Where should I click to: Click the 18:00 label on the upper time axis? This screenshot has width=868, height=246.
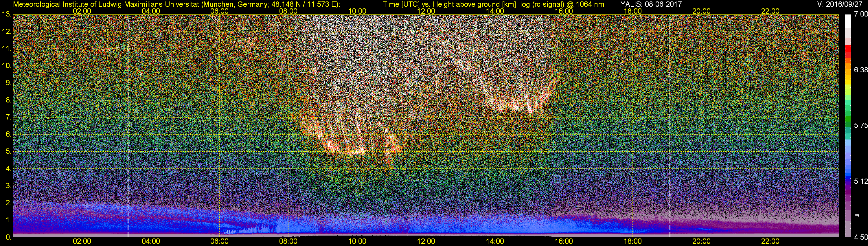pos(632,11)
